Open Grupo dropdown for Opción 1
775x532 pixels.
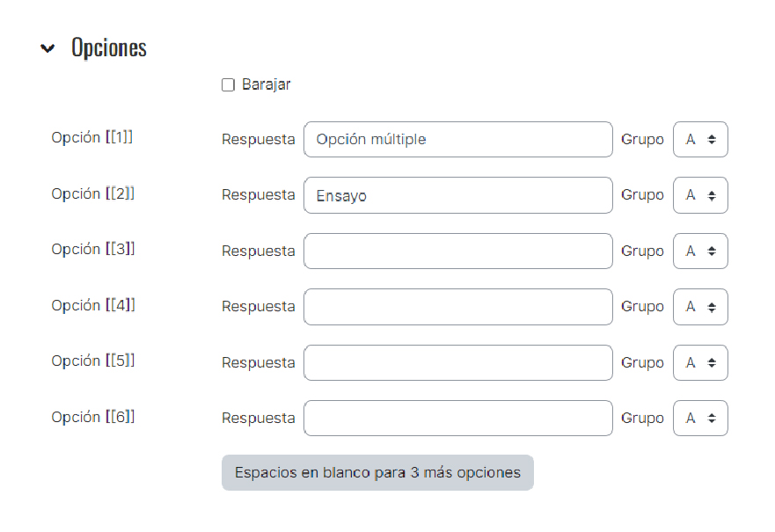700,139
